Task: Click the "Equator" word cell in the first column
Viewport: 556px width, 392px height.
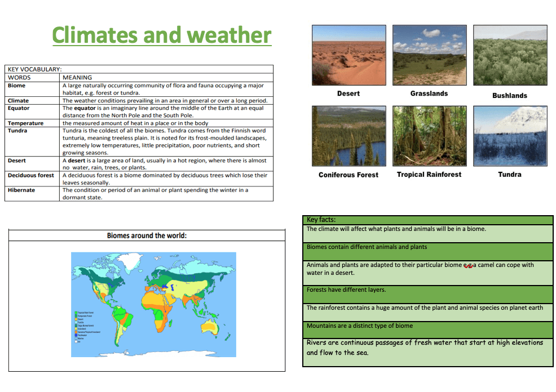Action: pyautogui.click(x=32, y=112)
